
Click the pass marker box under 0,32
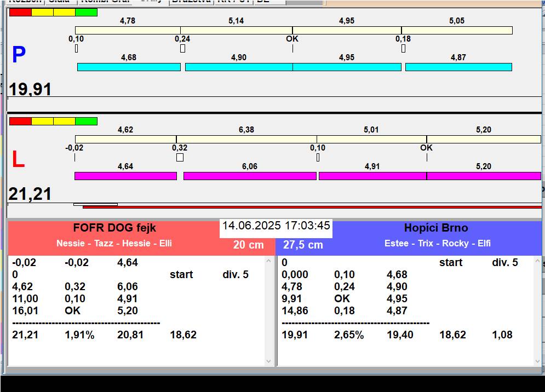pyautogui.click(x=180, y=158)
